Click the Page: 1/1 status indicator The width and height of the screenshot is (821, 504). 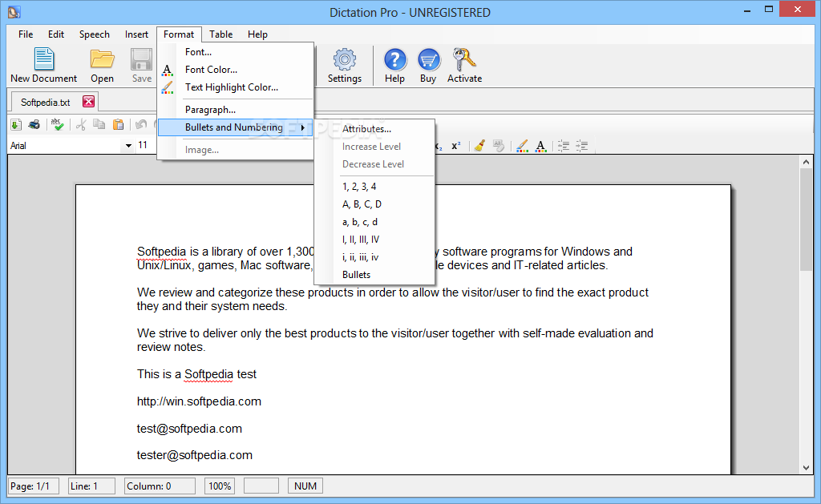(34, 486)
